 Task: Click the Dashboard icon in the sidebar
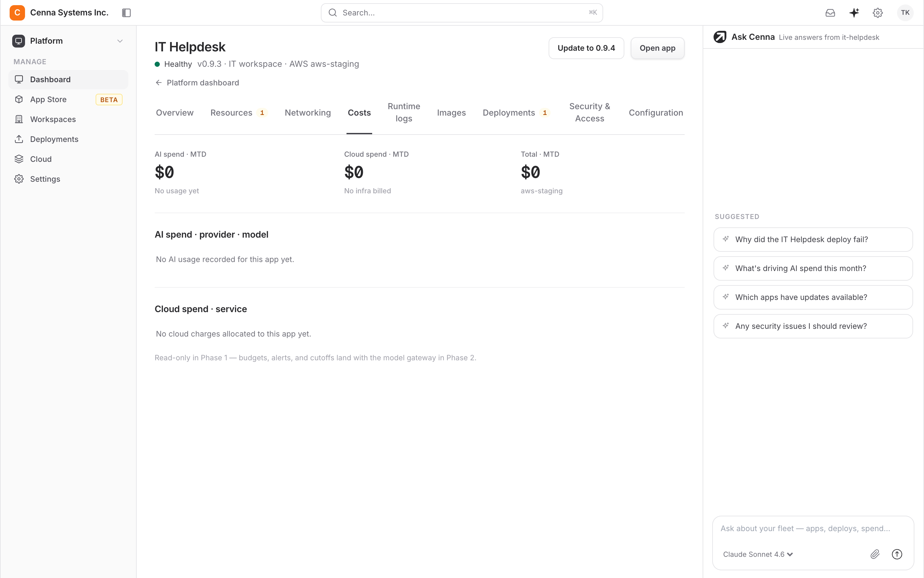[x=19, y=80]
